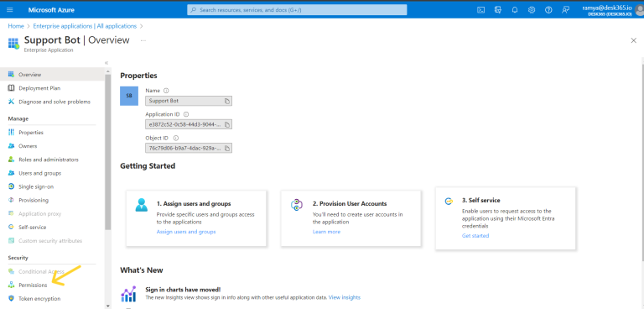Focus the Search resources, services, and docs box
Viewport: 644px width, 309px height.
(297, 10)
